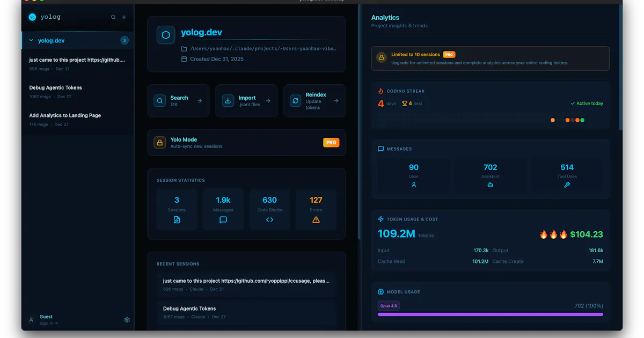This screenshot has height=338, width=644.
Task: Click Coding Streak flame icon
Action: [x=381, y=91]
